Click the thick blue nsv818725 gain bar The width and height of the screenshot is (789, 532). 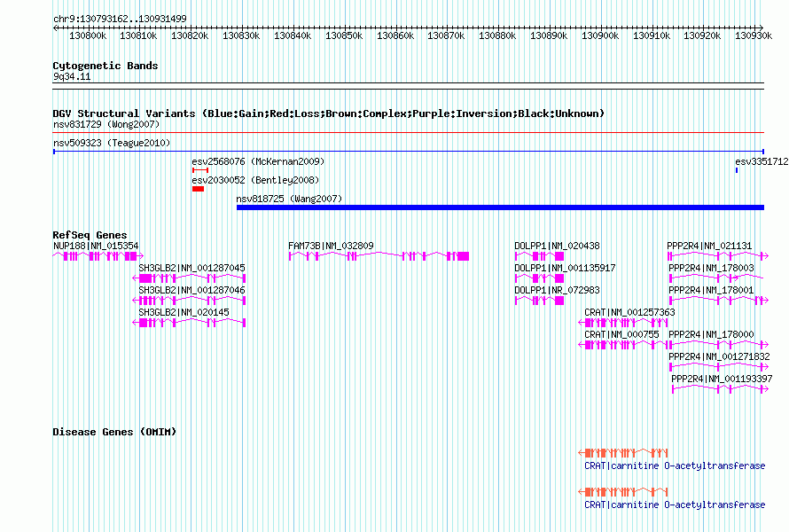pyautogui.click(x=500, y=207)
